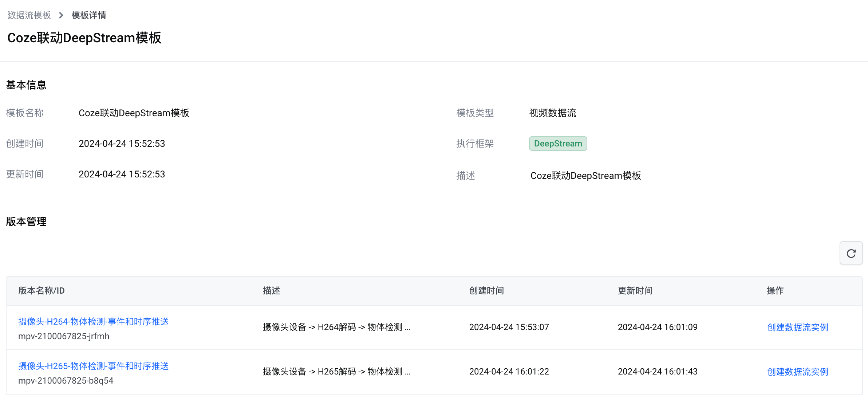Image resolution: width=868 pixels, height=400 pixels.
Task: Select 模板详情 breadcrumb item
Action: tap(89, 15)
